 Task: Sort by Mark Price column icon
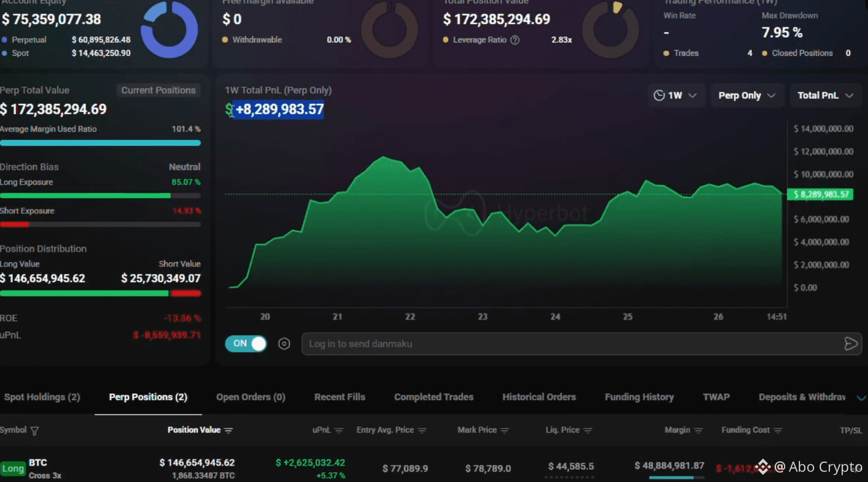click(504, 430)
